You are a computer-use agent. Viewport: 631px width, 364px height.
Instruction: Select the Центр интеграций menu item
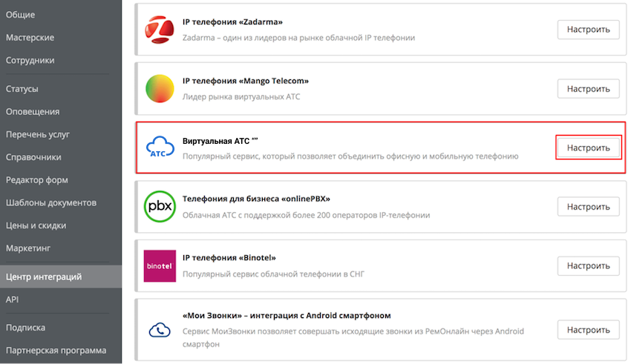coord(44,277)
